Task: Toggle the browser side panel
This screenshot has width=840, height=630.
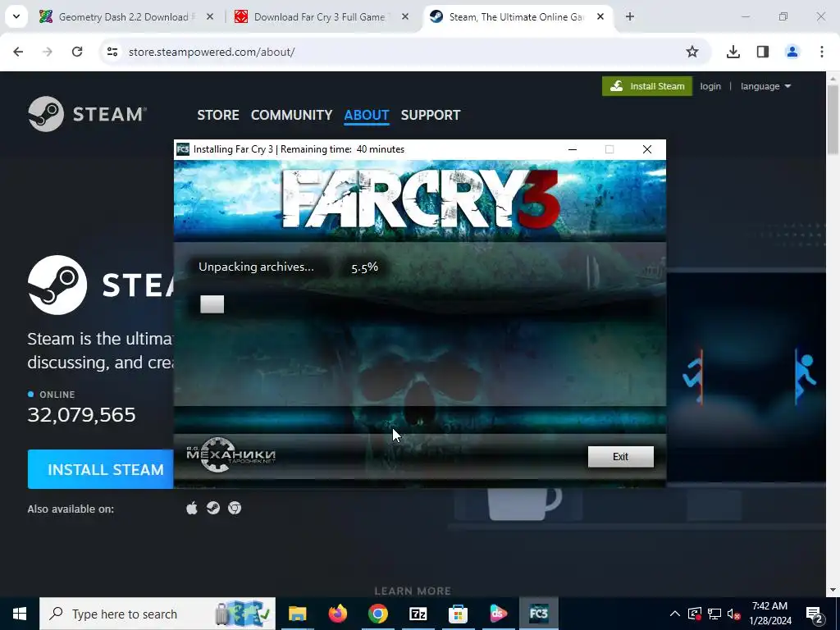Action: point(763,52)
